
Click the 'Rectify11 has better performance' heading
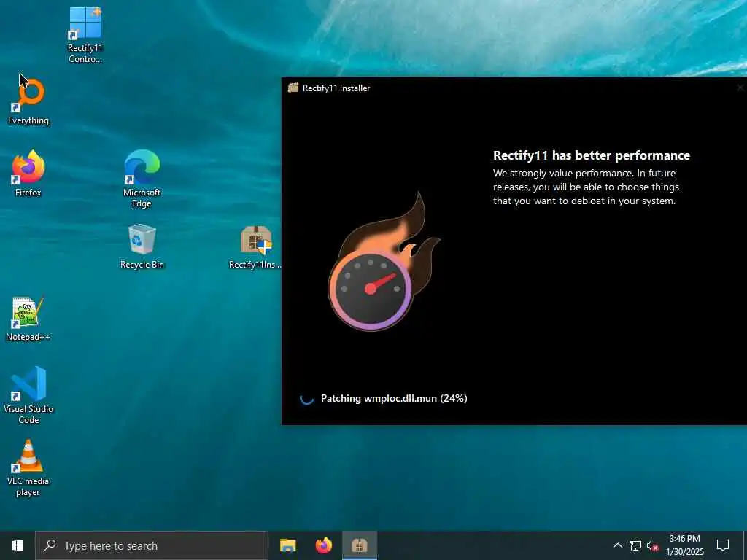[591, 155]
